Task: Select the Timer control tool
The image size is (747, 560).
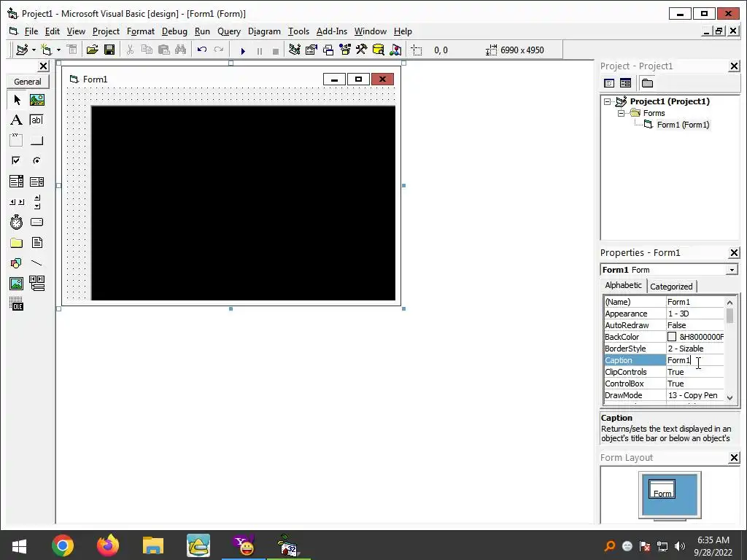Action: pyautogui.click(x=16, y=222)
